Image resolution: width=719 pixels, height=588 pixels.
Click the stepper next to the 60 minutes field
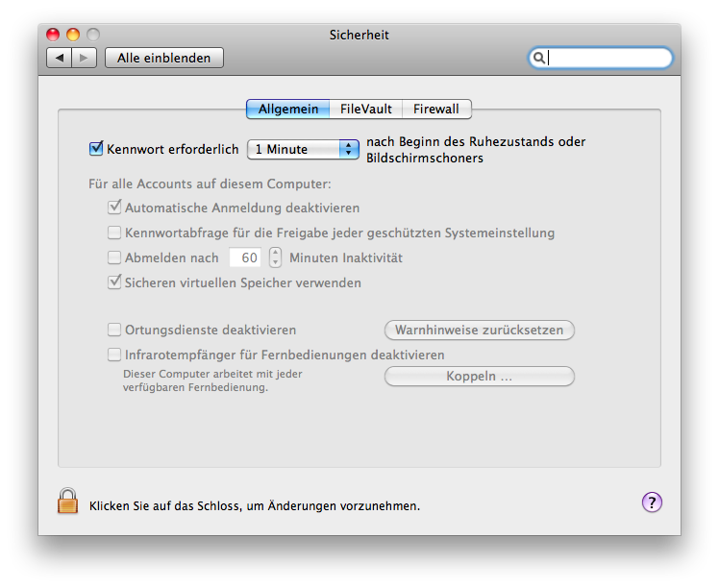[275, 257]
